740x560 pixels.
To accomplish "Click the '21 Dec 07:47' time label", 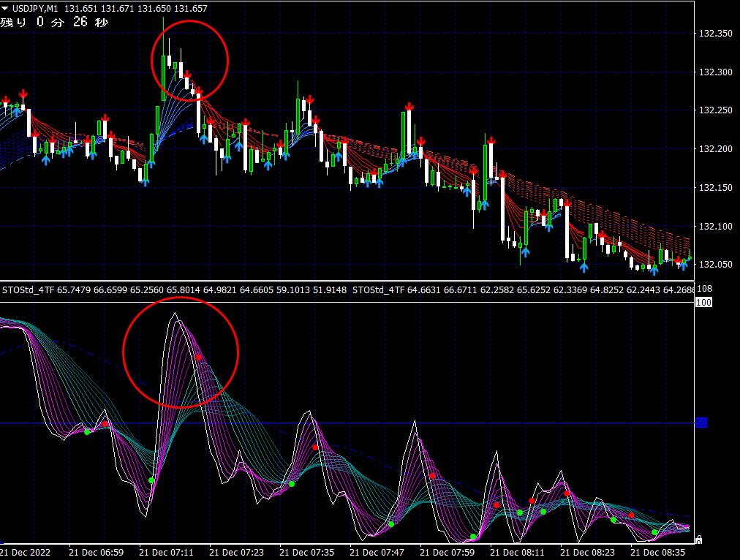I will point(377,553).
